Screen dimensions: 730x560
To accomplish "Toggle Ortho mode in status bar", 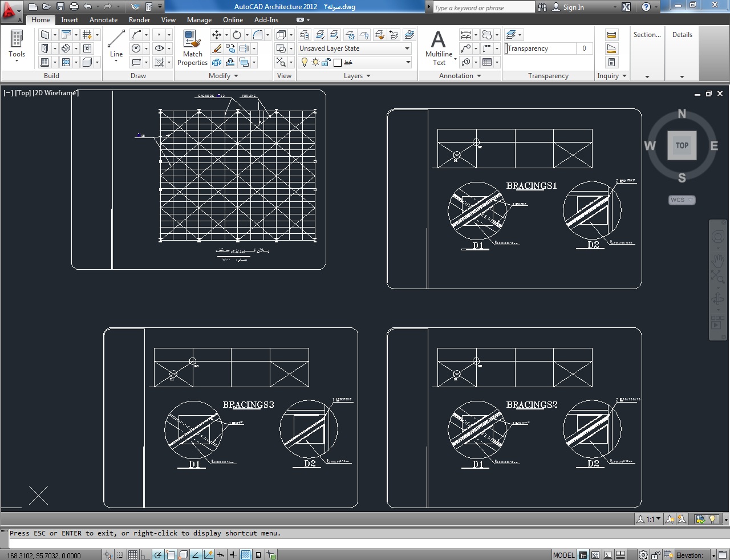I will pyautogui.click(x=145, y=555).
